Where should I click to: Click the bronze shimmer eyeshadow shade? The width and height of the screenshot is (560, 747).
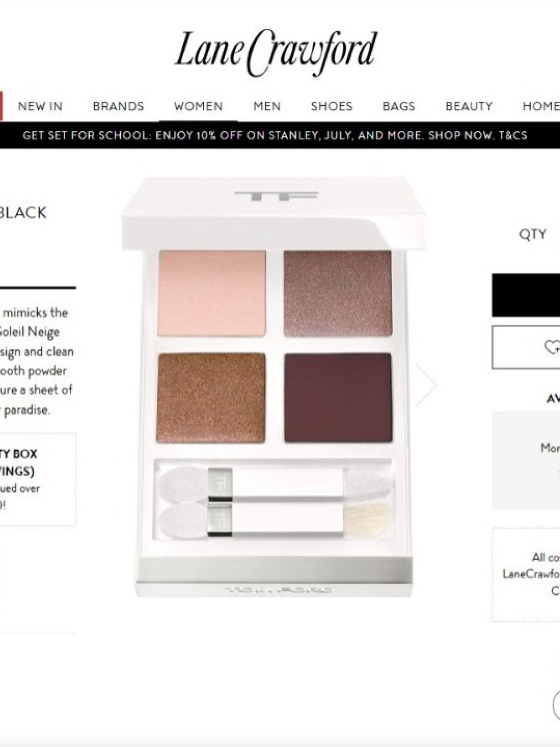click(212, 398)
